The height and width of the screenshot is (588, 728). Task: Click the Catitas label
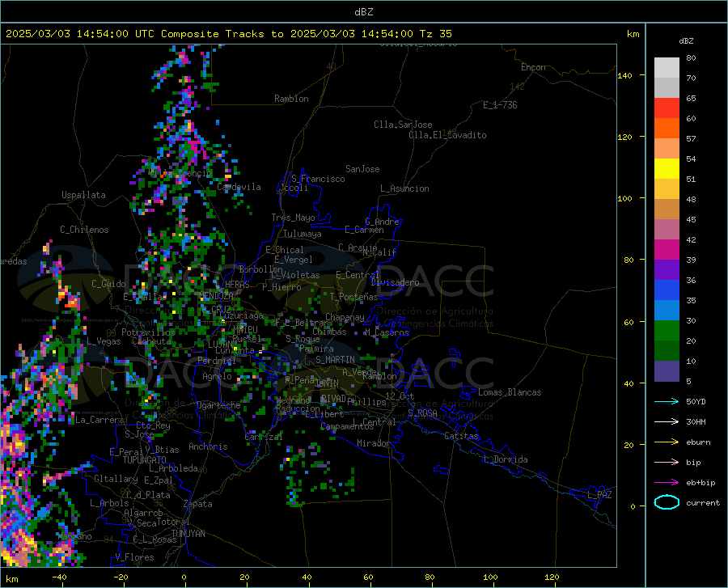[x=462, y=436]
